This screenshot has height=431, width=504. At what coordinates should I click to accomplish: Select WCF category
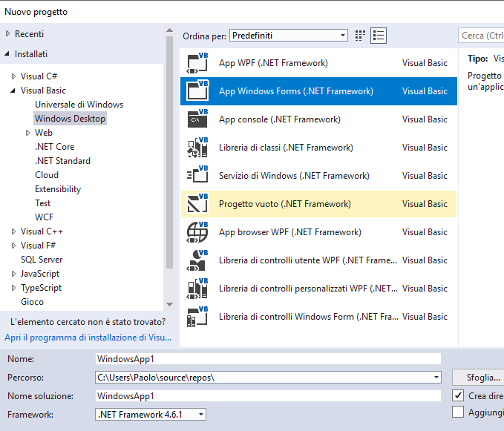[x=44, y=217]
